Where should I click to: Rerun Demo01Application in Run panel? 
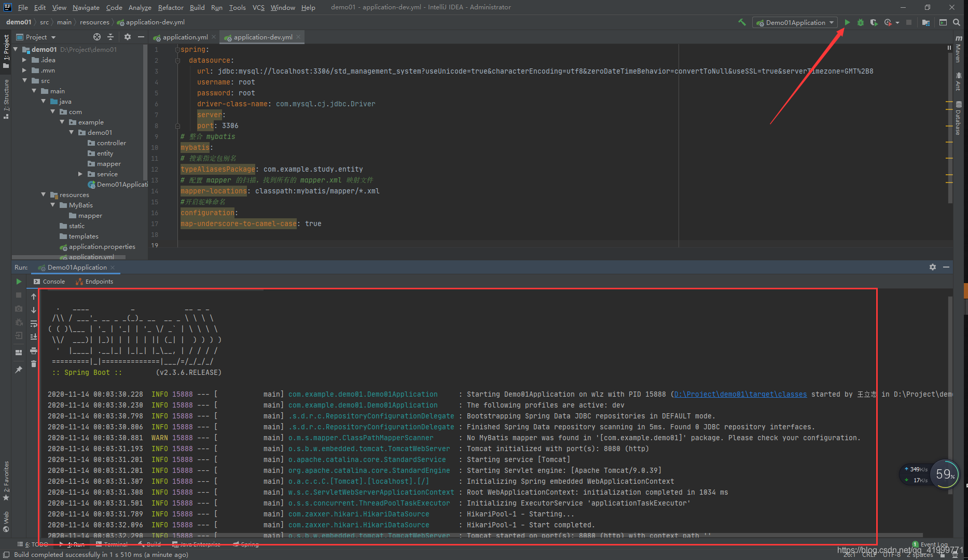pyautogui.click(x=19, y=282)
